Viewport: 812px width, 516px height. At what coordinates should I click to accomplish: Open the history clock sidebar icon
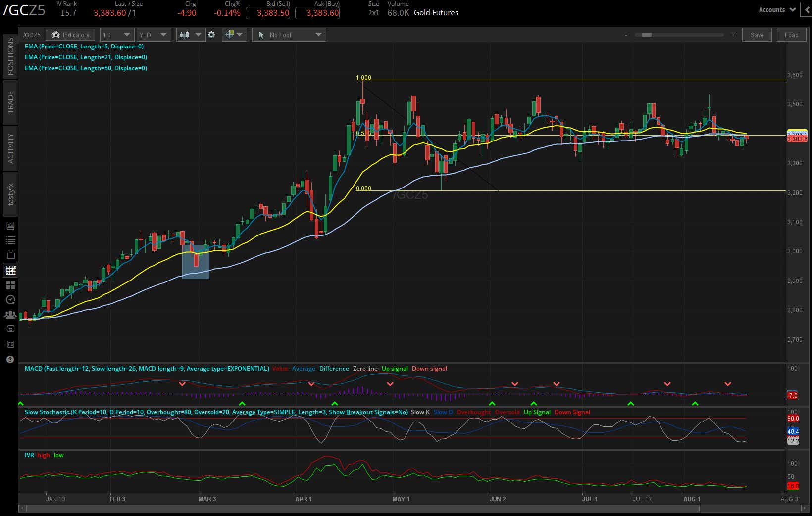tap(10, 299)
